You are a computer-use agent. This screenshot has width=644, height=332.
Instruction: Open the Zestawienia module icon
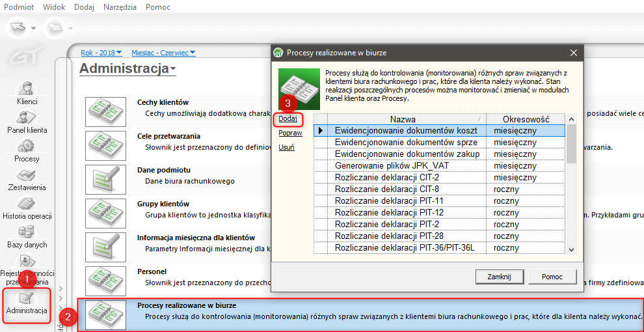[x=27, y=175]
